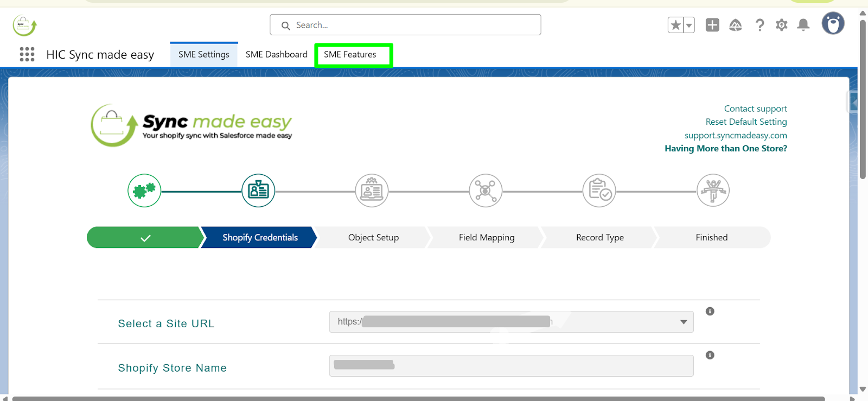
Task: Switch to the SME Dashboard tab
Action: (x=277, y=54)
